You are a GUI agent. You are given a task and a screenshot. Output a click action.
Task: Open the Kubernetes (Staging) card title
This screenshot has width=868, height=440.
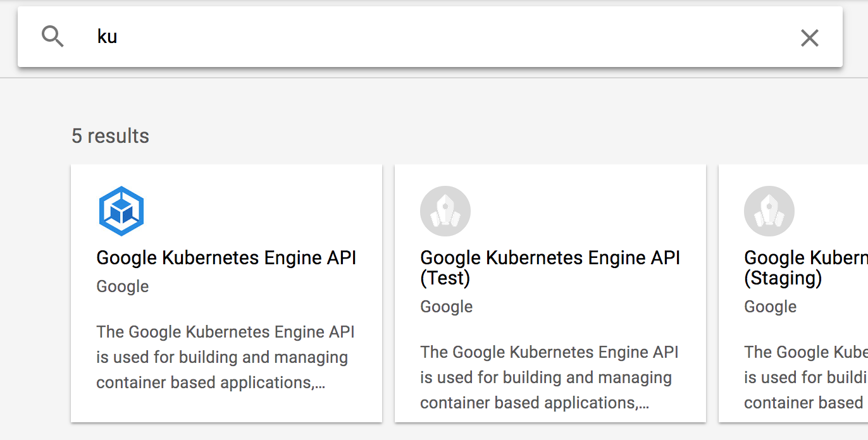[806, 267]
